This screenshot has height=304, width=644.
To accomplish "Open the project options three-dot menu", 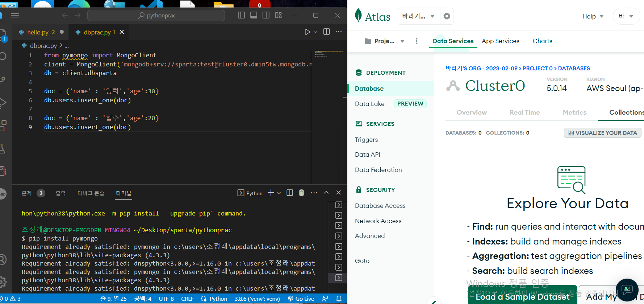I will tap(417, 41).
